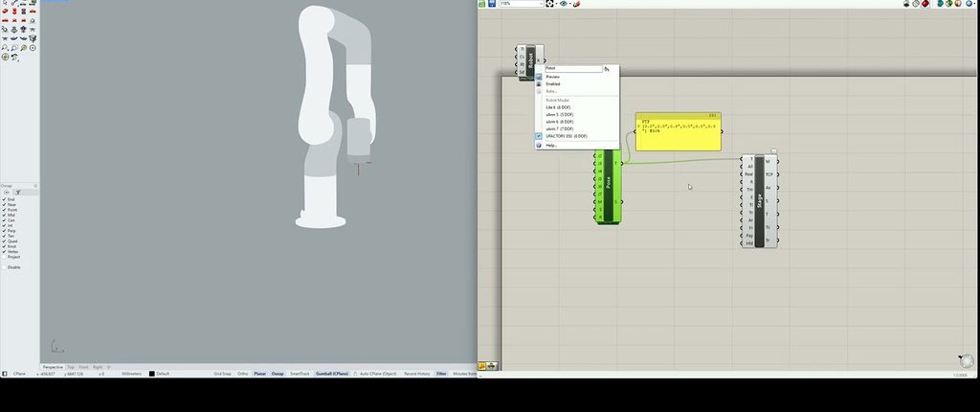Screen dimensions: 980x412
Task: Switch to the Right viewport tab
Action: point(98,367)
